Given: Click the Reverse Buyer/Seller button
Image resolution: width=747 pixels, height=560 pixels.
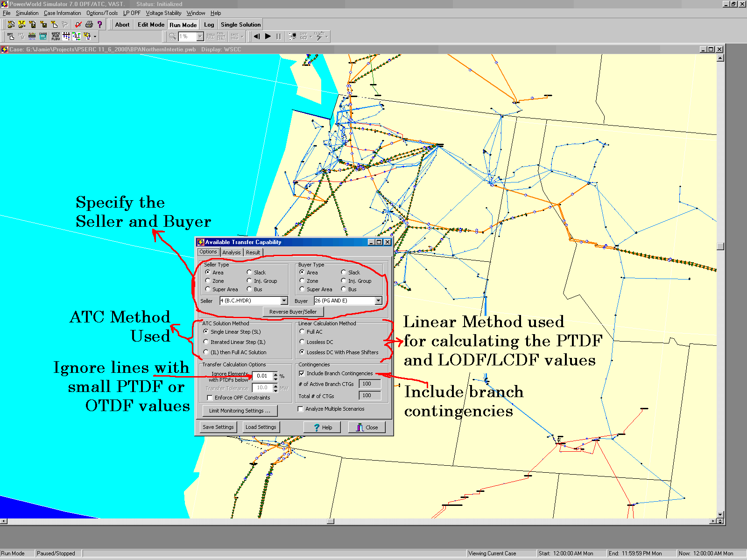Looking at the screenshot, I should click(x=293, y=312).
